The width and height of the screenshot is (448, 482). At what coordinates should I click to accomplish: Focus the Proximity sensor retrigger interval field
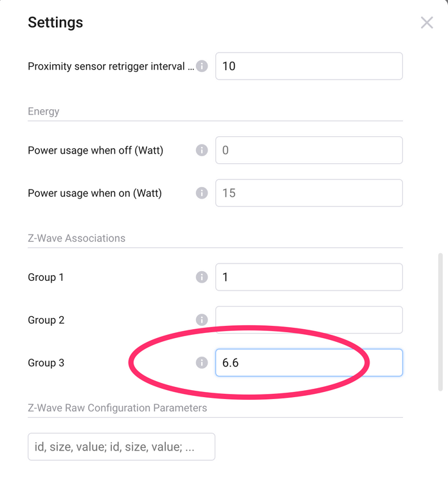(309, 66)
